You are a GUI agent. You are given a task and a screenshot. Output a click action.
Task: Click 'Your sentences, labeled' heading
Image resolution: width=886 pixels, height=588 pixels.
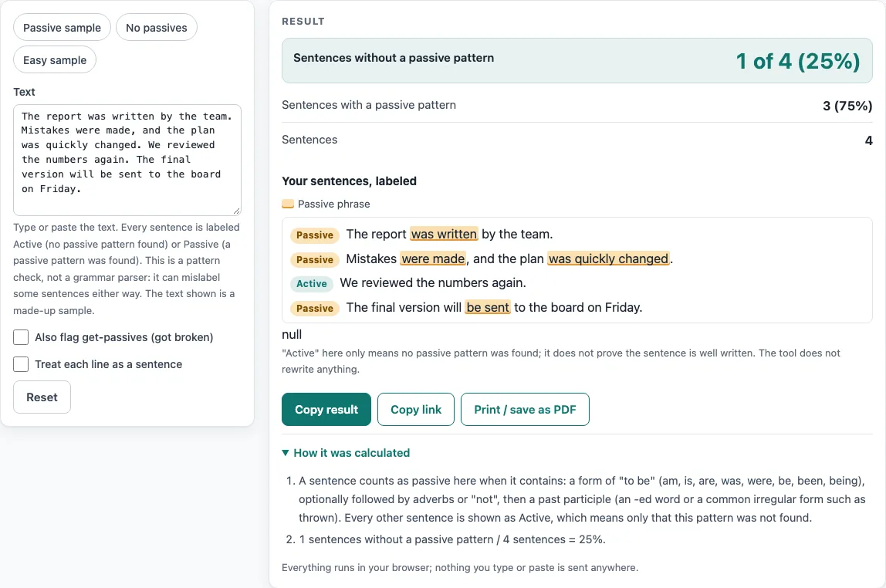point(349,181)
